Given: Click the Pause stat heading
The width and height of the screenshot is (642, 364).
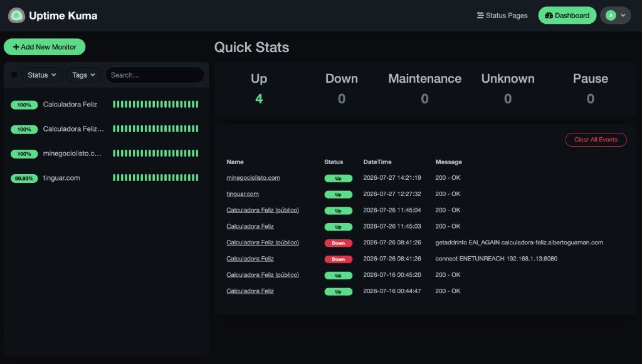Looking at the screenshot, I should tap(591, 78).
